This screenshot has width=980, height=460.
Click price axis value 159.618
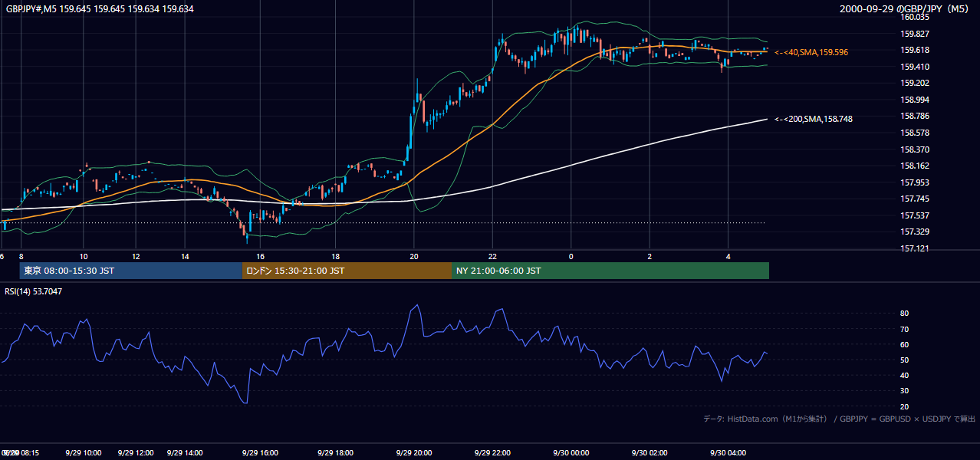(916, 50)
